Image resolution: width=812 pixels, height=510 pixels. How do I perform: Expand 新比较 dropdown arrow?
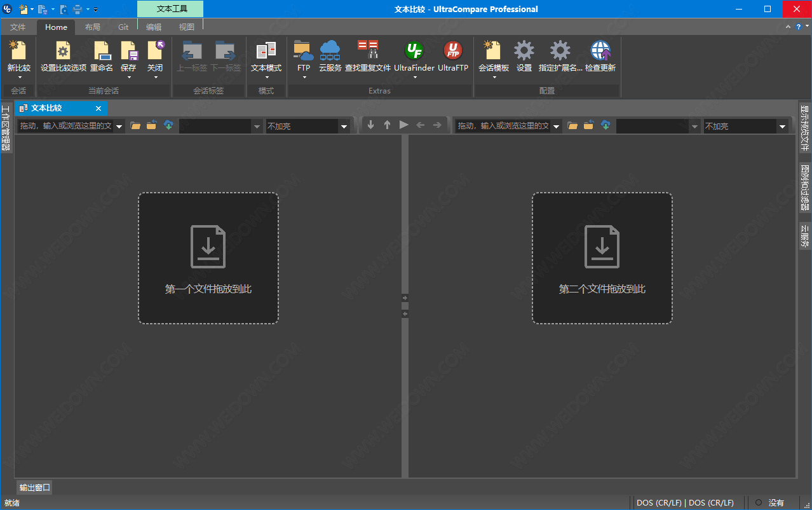coord(19,78)
